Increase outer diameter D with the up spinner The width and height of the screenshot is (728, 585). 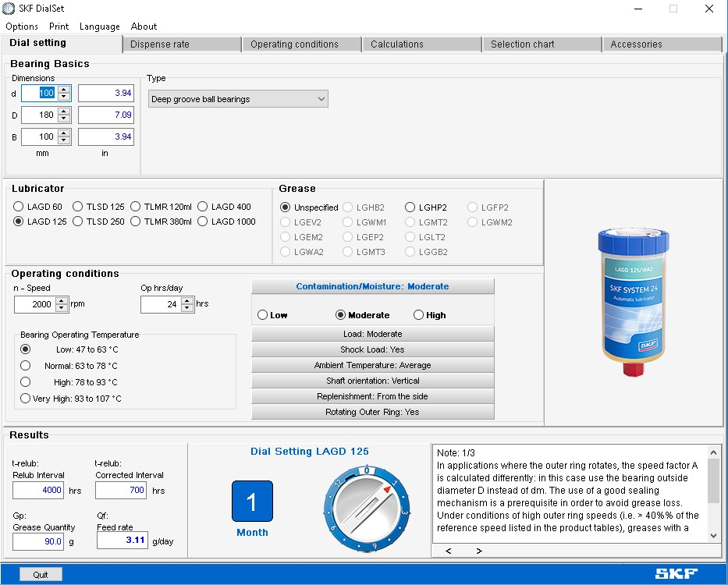pyautogui.click(x=64, y=111)
